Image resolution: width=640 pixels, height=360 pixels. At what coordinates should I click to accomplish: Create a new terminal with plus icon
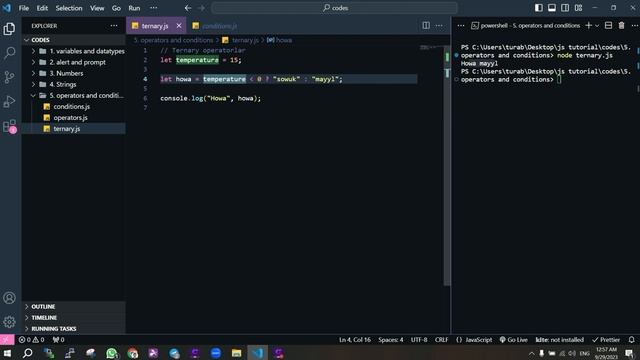coord(588,25)
